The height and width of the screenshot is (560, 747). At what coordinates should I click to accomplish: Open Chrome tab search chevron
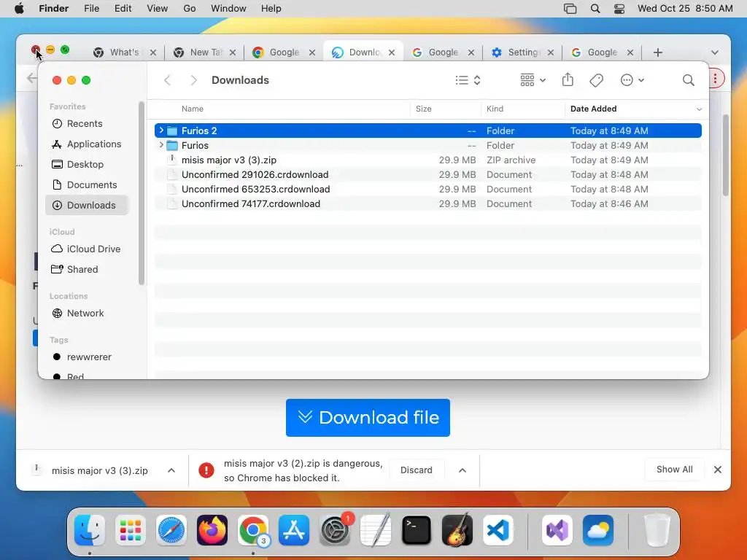(715, 52)
